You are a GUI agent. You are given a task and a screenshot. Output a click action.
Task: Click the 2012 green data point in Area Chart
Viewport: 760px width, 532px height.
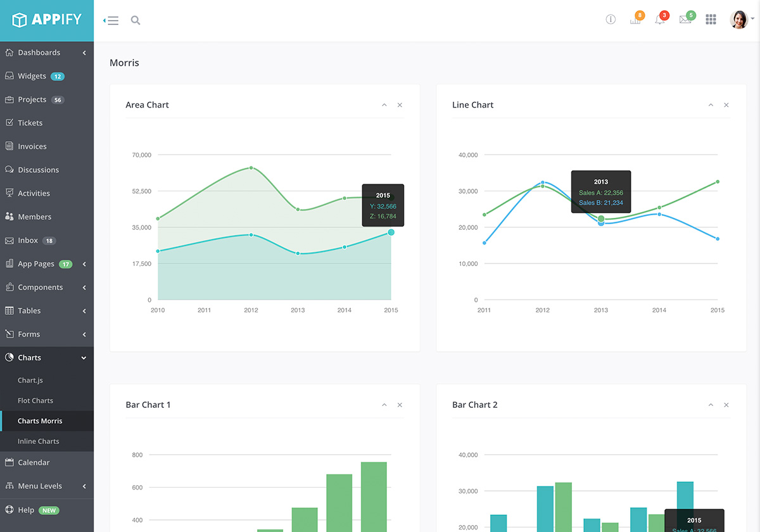(x=251, y=168)
